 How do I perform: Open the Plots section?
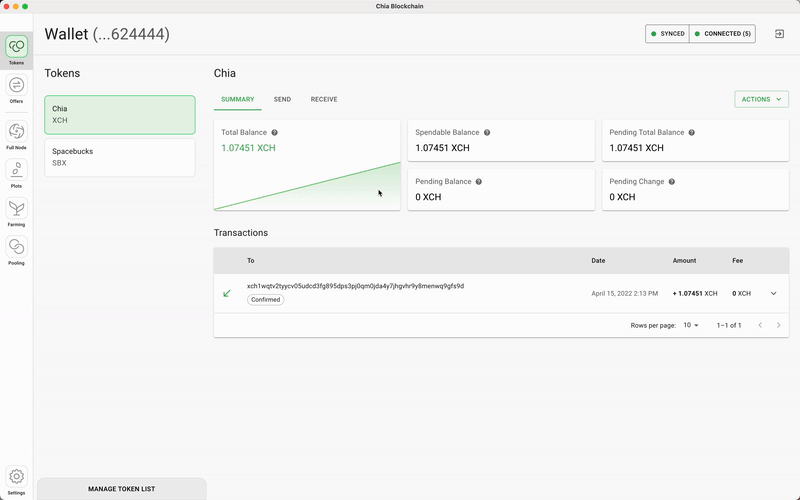point(16,170)
